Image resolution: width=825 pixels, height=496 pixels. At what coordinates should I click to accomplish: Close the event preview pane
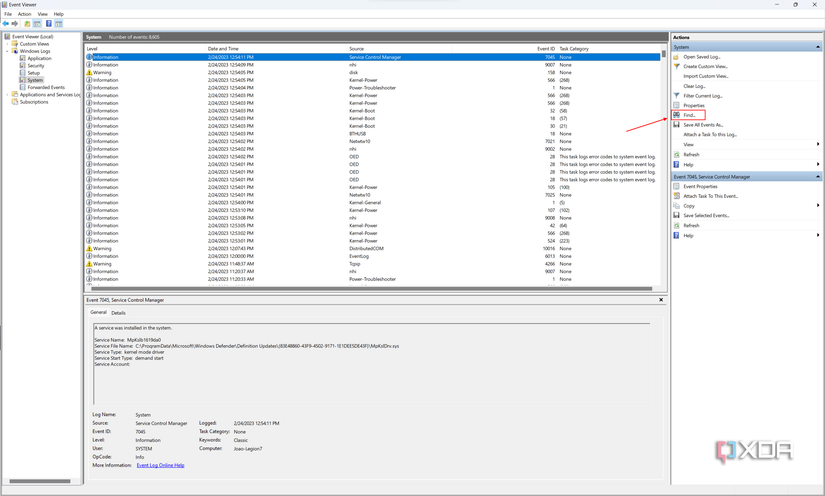click(661, 300)
